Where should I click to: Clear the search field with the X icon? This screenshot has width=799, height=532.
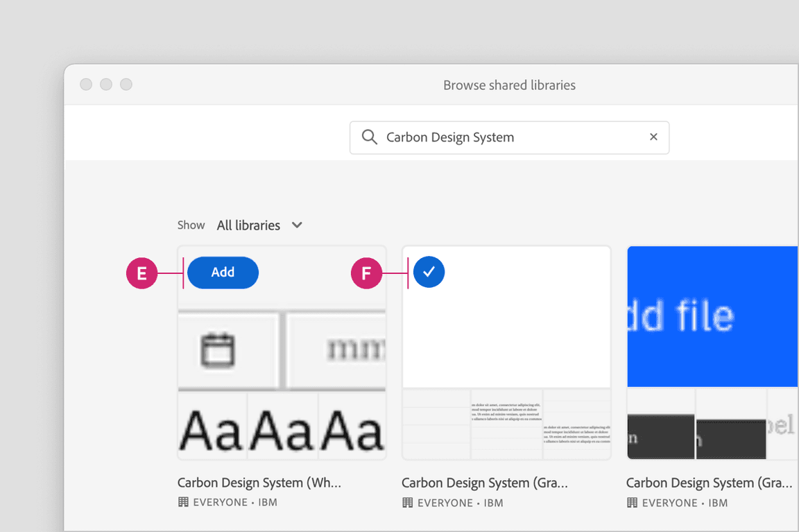(653, 137)
